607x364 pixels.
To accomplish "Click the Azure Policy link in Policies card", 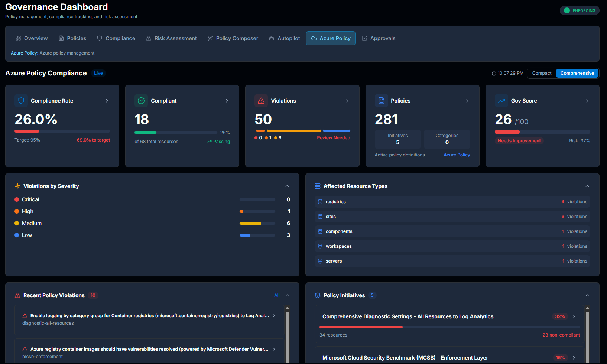I will point(457,155).
